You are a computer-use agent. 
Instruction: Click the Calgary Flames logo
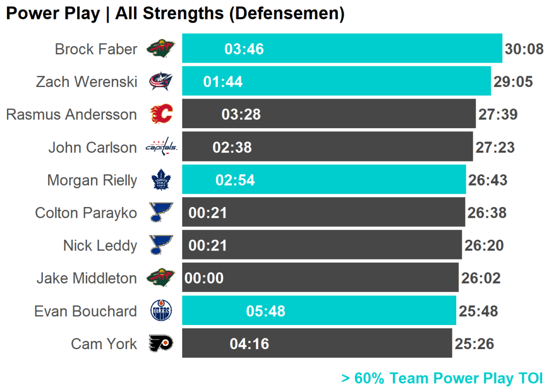pos(161,114)
